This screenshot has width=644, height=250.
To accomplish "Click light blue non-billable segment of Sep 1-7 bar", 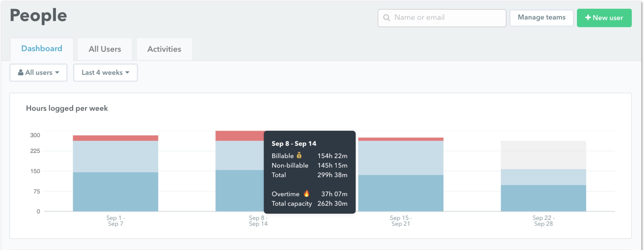I will tap(115, 156).
